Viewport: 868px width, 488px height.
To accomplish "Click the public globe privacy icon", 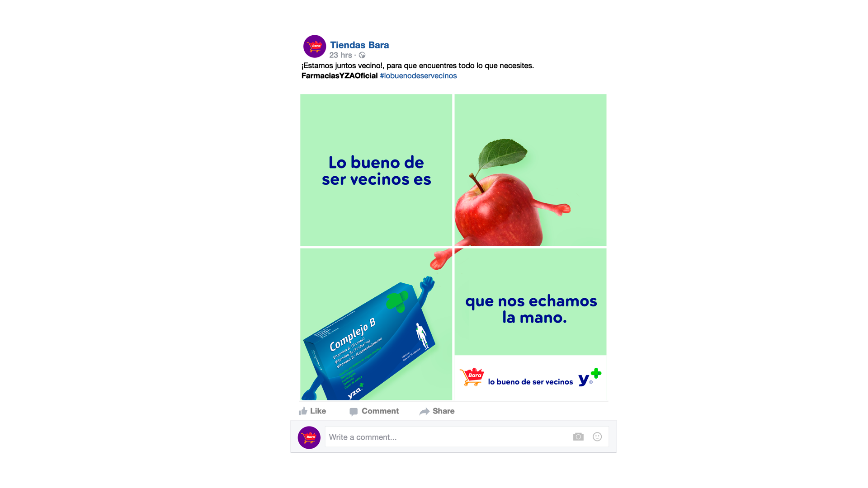I will [362, 55].
